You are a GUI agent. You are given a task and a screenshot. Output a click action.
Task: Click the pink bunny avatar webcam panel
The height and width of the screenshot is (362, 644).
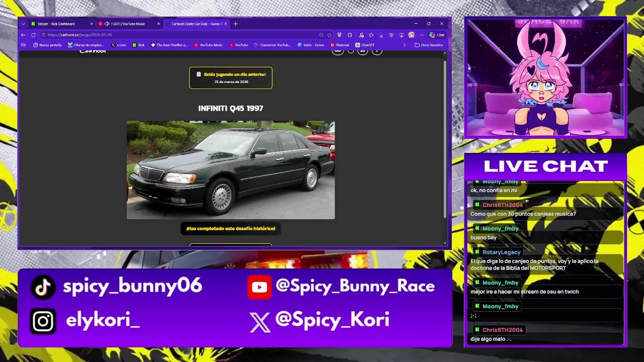(x=545, y=77)
